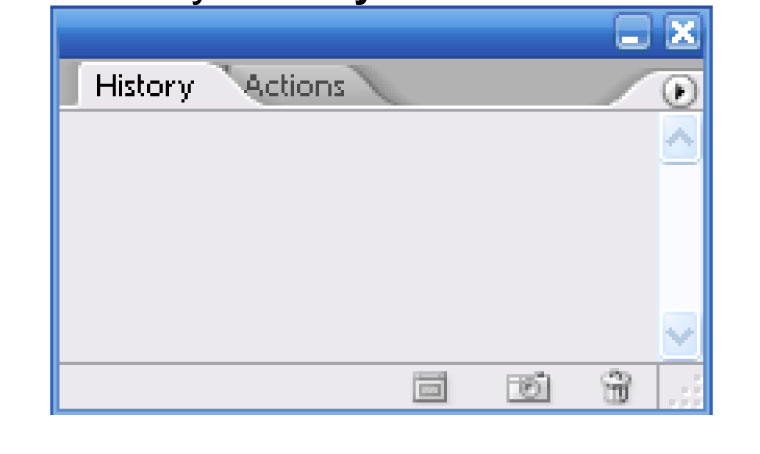
Task: Click the resize grip in panel corner
Action: (x=684, y=389)
